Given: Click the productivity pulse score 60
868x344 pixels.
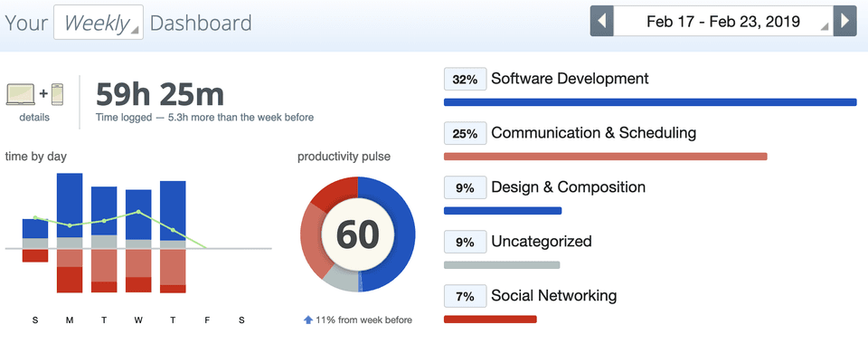Looking at the screenshot, I should point(358,234).
